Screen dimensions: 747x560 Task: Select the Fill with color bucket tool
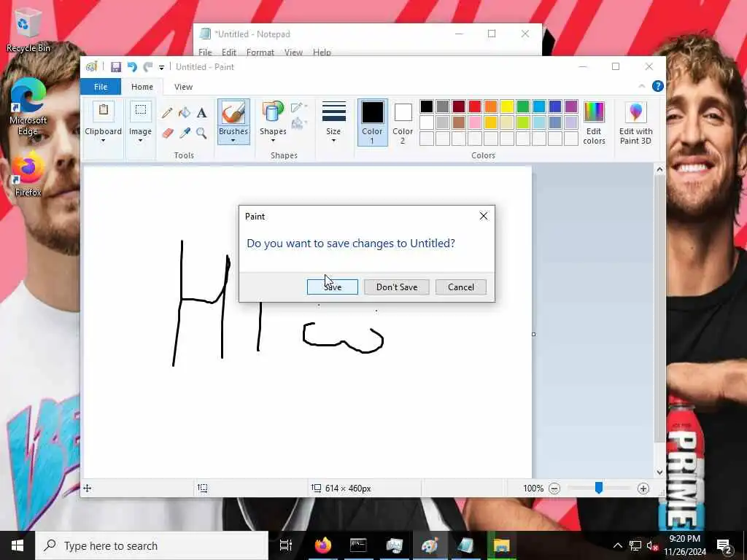point(185,112)
